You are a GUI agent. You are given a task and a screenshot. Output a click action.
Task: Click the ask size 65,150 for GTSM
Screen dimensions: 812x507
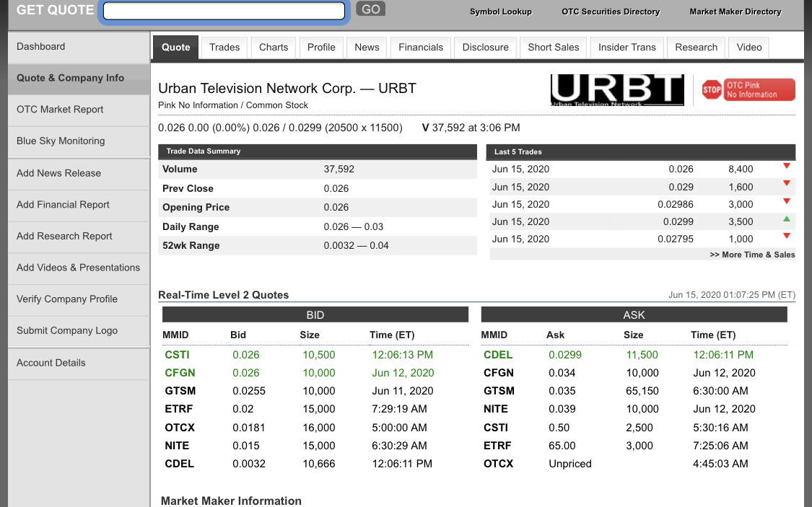642,391
